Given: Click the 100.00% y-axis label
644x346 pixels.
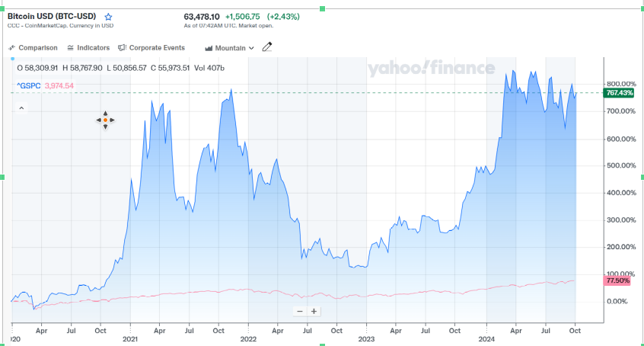Looking at the screenshot, I should pyautogui.click(x=621, y=273).
